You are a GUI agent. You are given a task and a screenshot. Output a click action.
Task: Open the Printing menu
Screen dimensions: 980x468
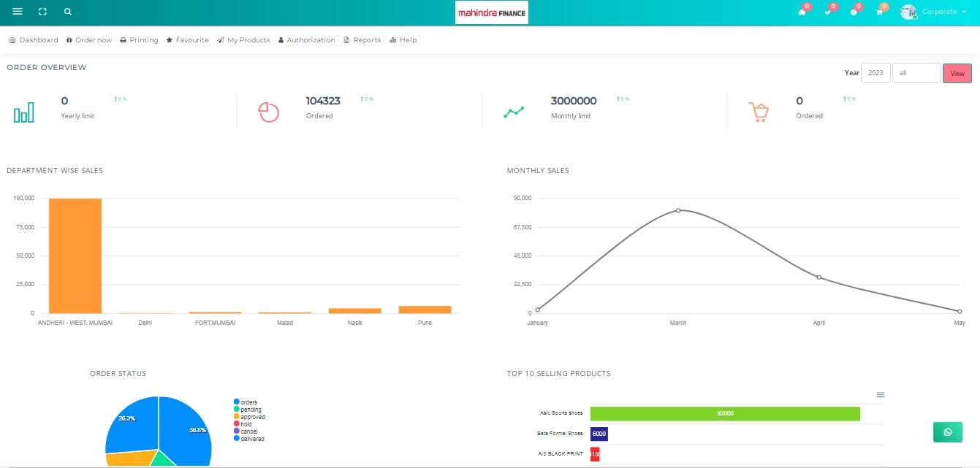[x=139, y=40]
